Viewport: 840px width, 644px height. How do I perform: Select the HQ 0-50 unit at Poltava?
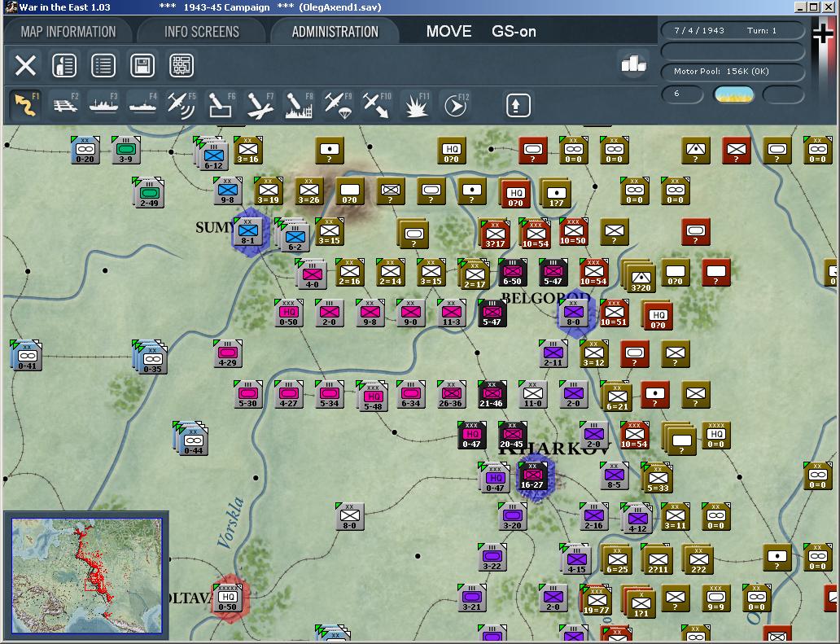(x=228, y=598)
